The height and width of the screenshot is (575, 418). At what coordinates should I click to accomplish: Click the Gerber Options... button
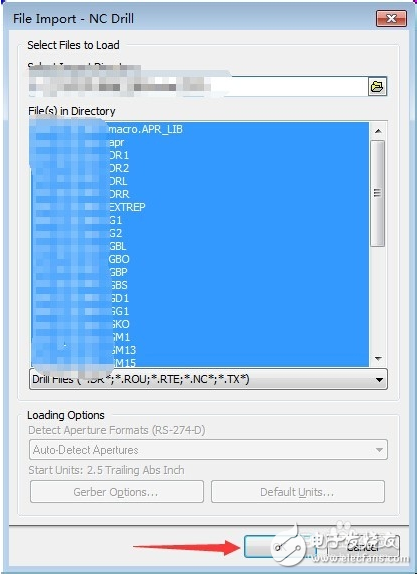pos(117,492)
